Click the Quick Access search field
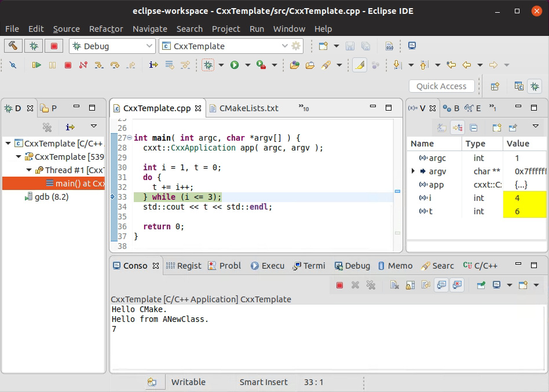Screen dimensions: 549x392 (x=441, y=86)
